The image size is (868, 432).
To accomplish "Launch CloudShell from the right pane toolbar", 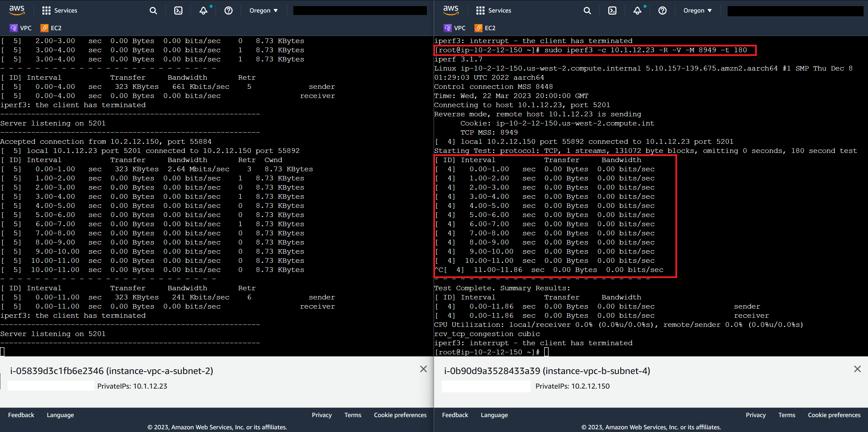I will click(x=612, y=11).
